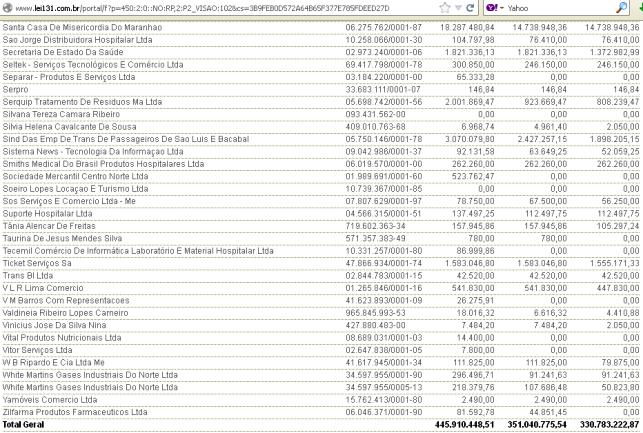Click W B Ripardo E Cia Ltda Me

(x=53, y=362)
